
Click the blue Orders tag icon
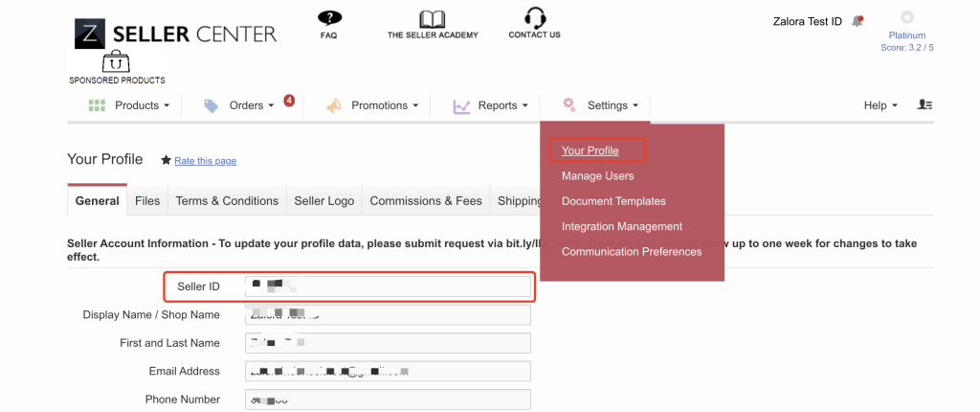pyautogui.click(x=212, y=105)
